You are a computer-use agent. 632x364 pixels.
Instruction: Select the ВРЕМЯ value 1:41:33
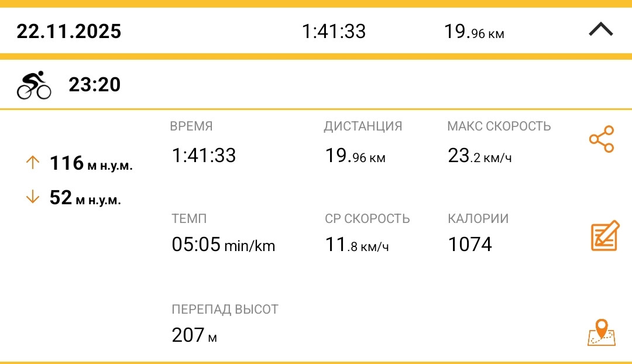(204, 156)
